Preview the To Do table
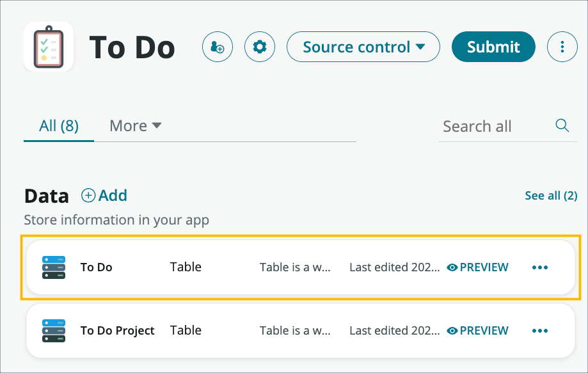Image resolution: width=588 pixels, height=373 pixels. [477, 267]
